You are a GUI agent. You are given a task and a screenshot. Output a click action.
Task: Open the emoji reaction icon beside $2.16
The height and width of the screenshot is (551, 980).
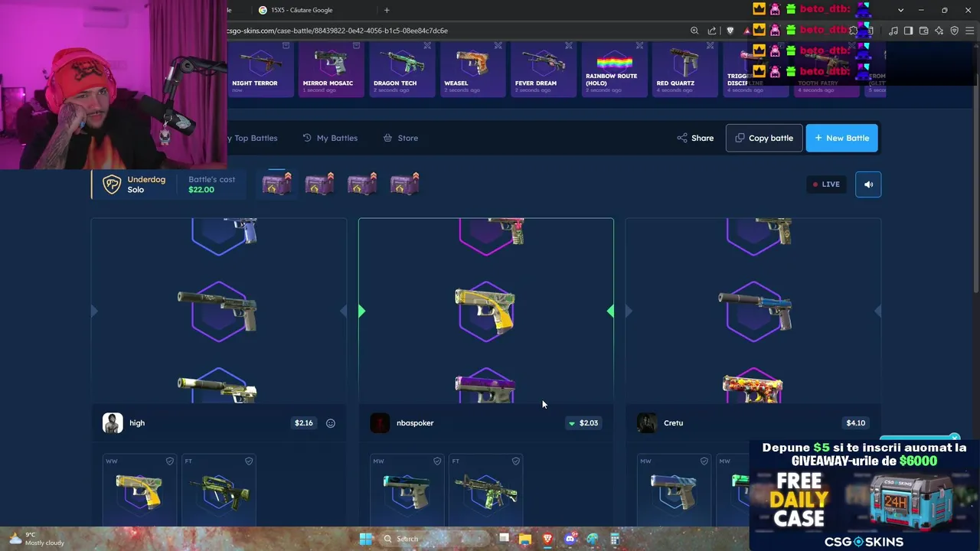[x=331, y=423]
